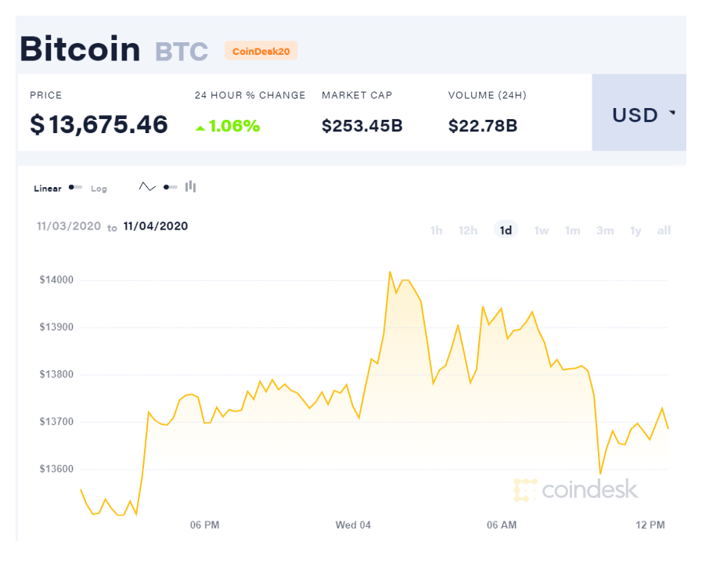
Task: Select the 1d time range
Action: 506,230
